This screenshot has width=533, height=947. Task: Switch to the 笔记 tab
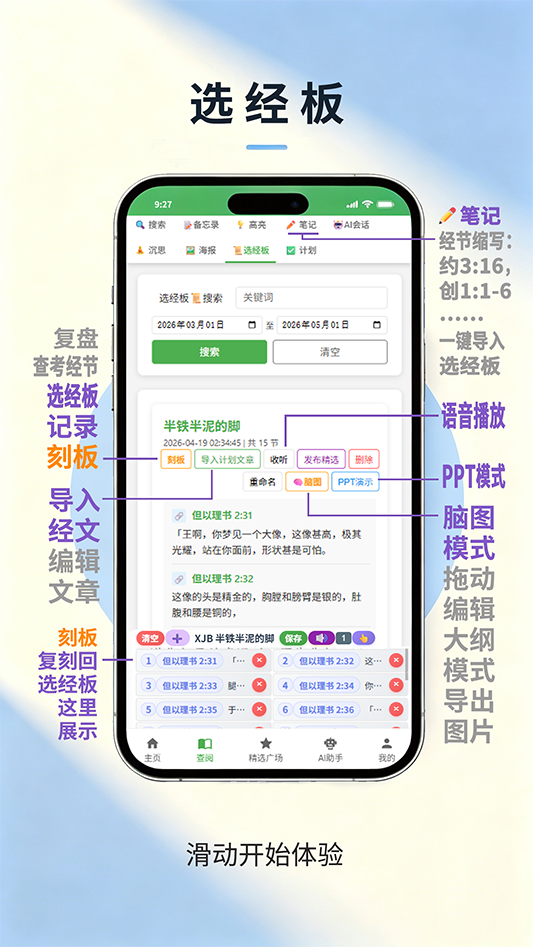(301, 225)
